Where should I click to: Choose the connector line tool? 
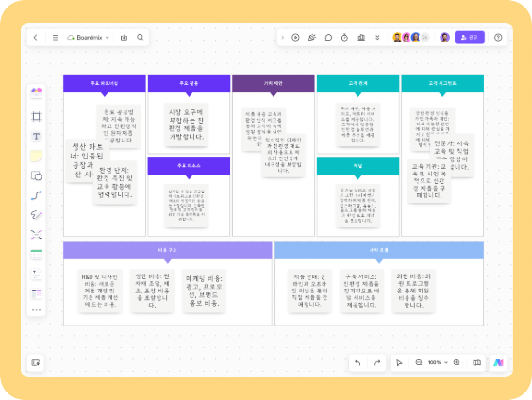(x=36, y=195)
